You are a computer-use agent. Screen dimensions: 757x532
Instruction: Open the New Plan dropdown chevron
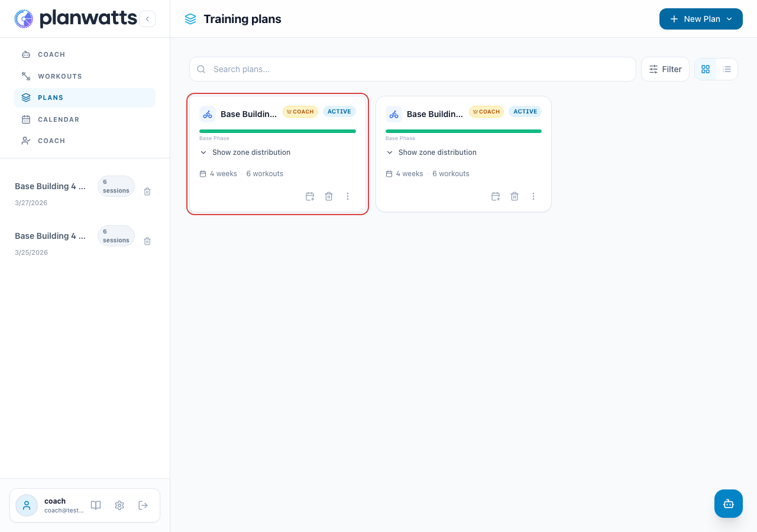(x=729, y=19)
